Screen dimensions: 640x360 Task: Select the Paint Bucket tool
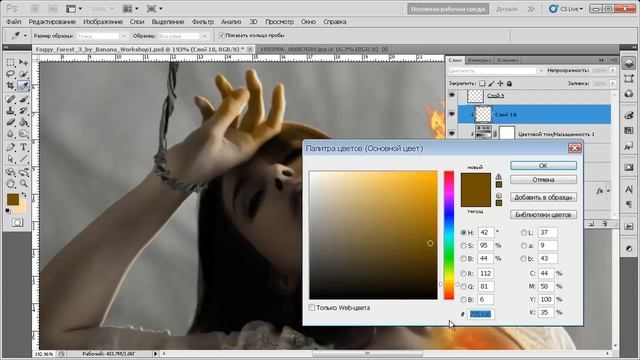coord(24,122)
